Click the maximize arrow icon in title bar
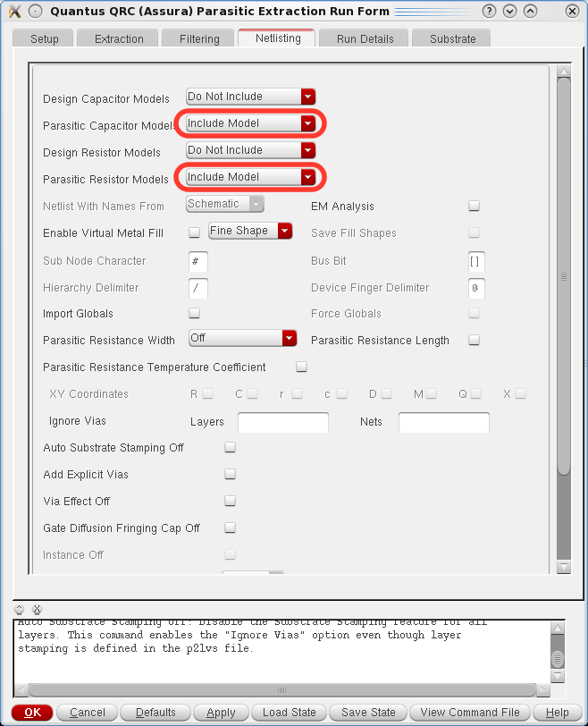This screenshot has width=588, height=726. [531, 12]
